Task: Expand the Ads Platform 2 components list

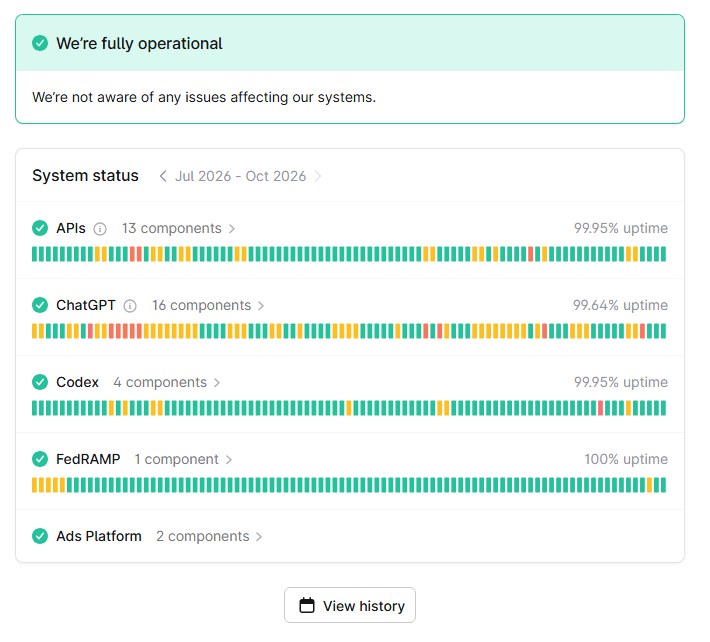Action: (209, 537)
